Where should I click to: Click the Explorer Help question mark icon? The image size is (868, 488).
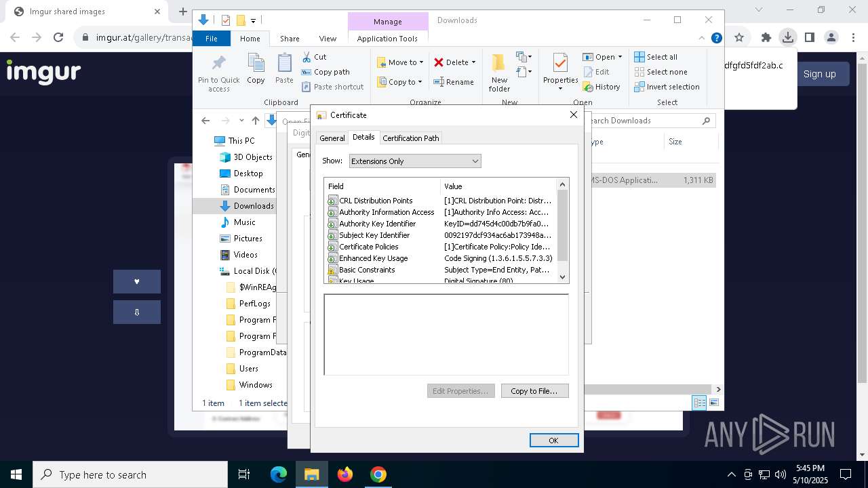point(716,39)
